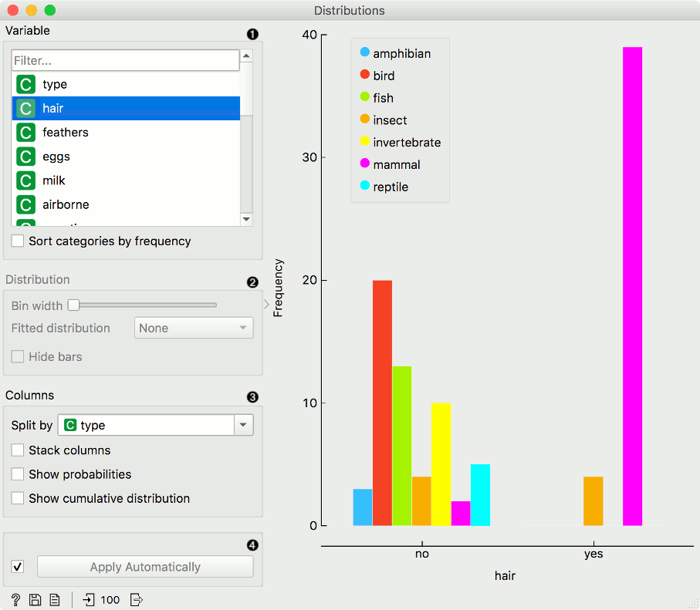Click the variable list scroll down arrow
Screen dimensions: 700x610
pos(246,219)
